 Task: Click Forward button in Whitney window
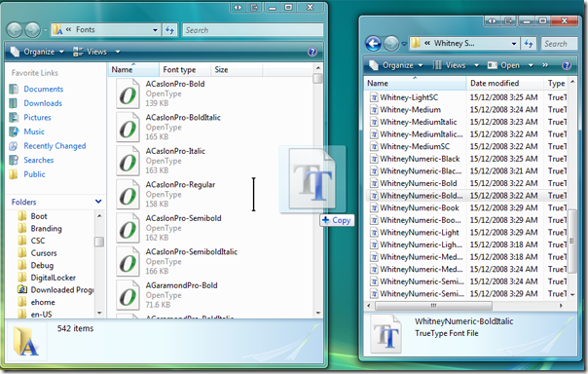pos(391,44)
